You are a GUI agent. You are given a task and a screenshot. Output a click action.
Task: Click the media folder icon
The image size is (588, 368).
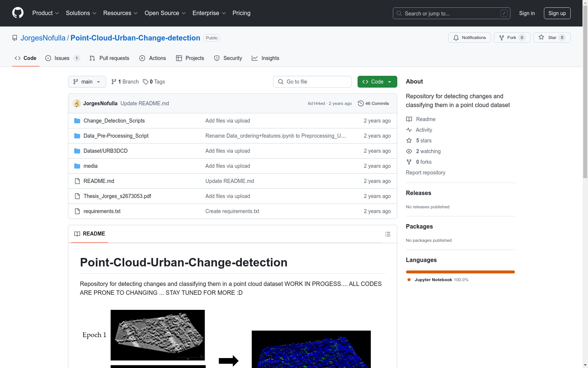(x=77, y=166)
